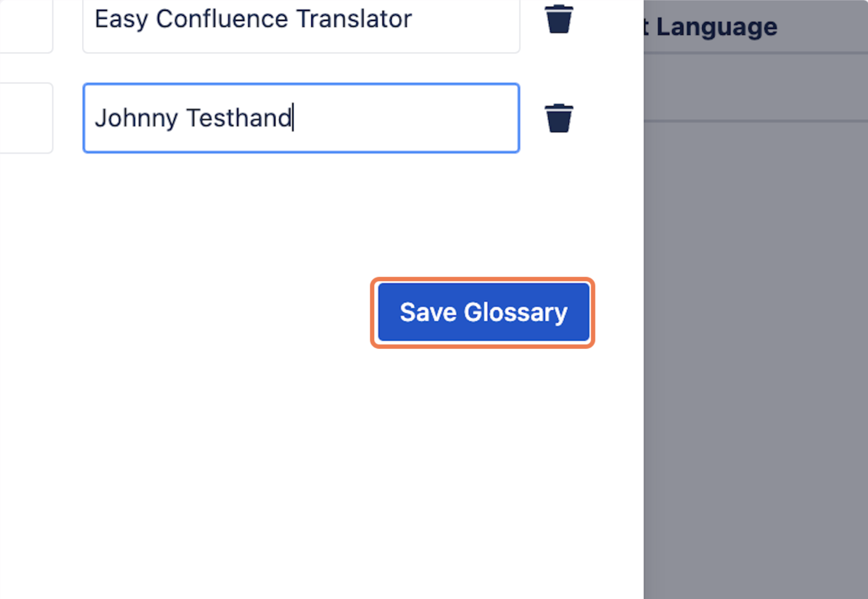Click the blank right end of Johnny Testhand field
The width and height of the screenshot is (868, 599).
point(428,118)
